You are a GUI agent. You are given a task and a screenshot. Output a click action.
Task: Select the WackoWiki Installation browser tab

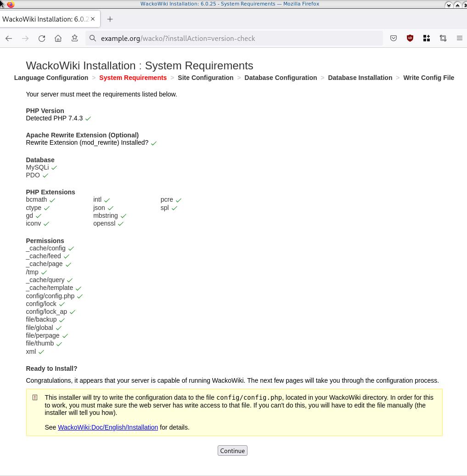(45, 19)
